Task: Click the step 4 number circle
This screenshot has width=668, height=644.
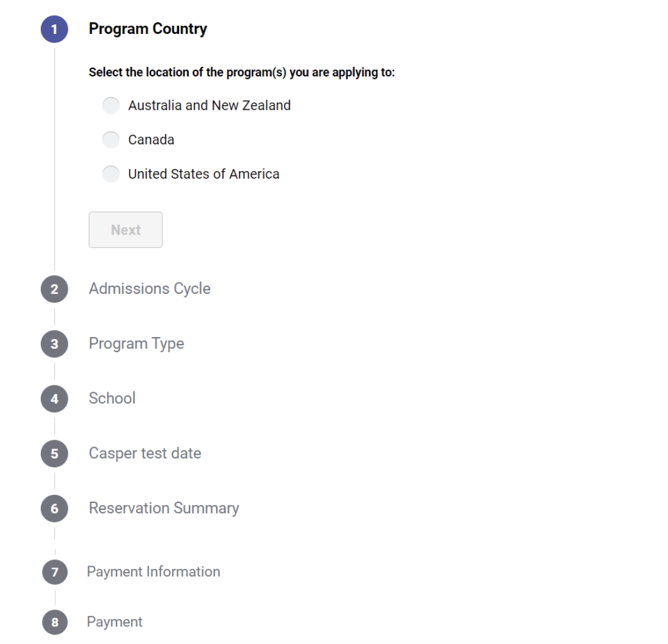Action: point(55,399)
